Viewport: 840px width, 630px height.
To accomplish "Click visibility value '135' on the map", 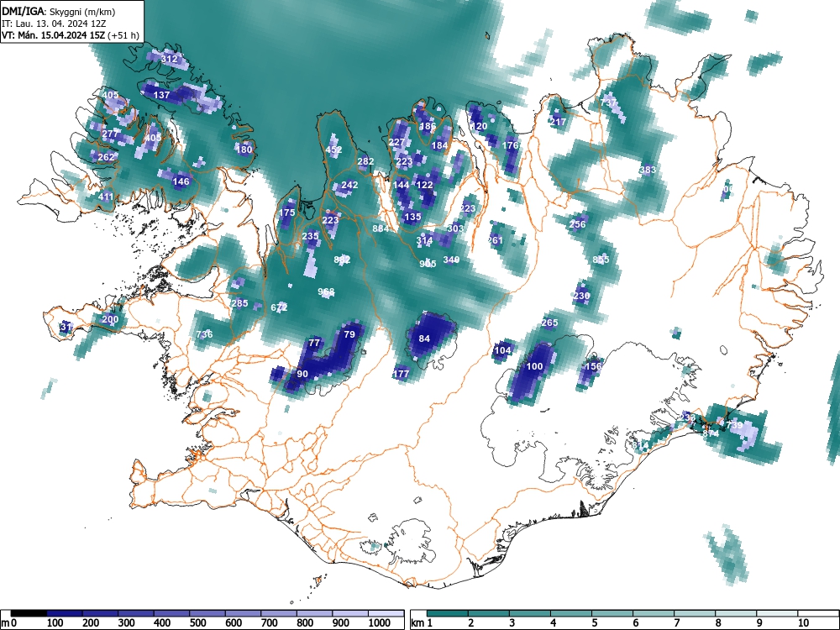I will point(412,217).
